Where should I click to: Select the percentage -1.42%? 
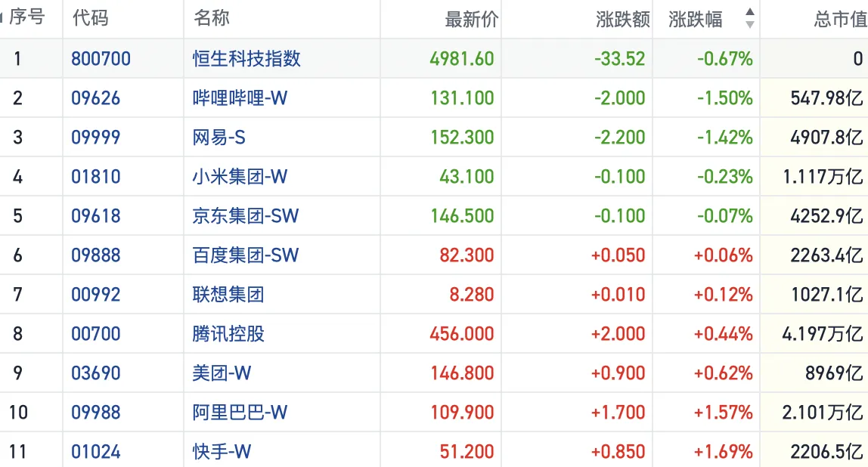[x=725, y=138]
